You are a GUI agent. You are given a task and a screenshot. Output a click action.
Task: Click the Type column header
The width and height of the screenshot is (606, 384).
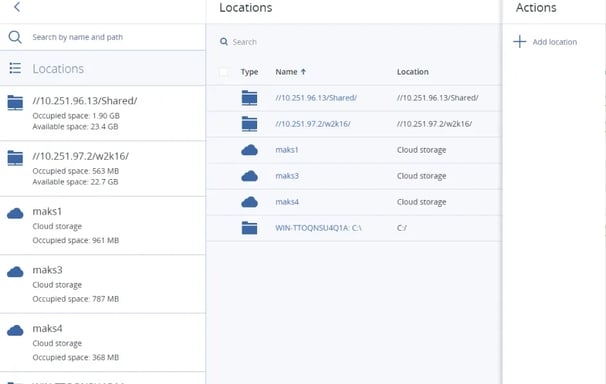click(249, 72)
